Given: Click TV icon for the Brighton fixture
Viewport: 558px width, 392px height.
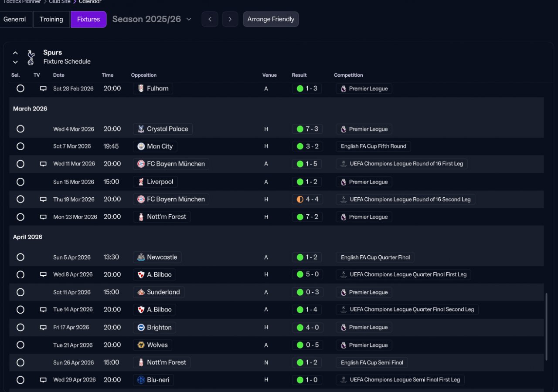Looking at the screenshot, I should [43, 328].
